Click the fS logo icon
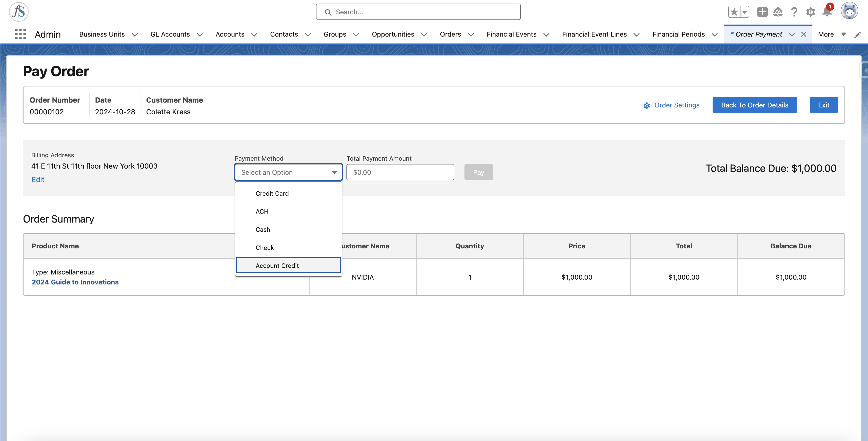This screenshot has height=441, width=868. [19, 12]
